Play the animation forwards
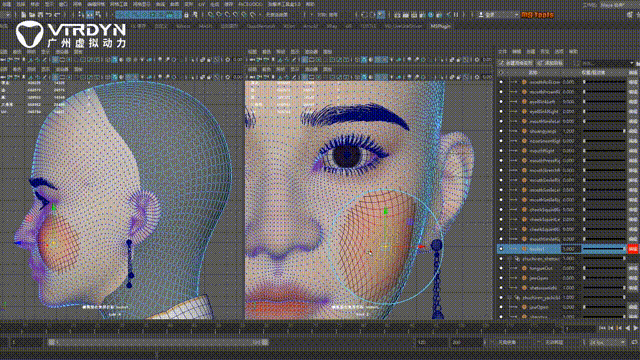 pyautogui.click(x=636, y=328)
